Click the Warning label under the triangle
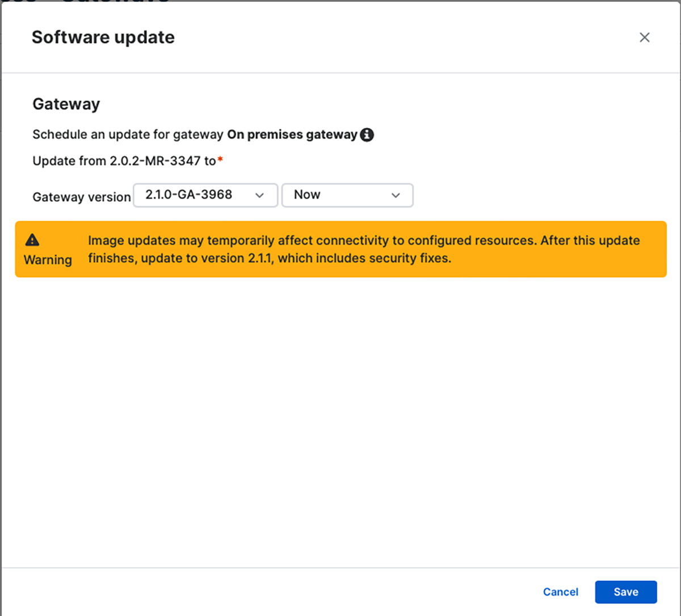681x616 pixels. pos(48,260)
